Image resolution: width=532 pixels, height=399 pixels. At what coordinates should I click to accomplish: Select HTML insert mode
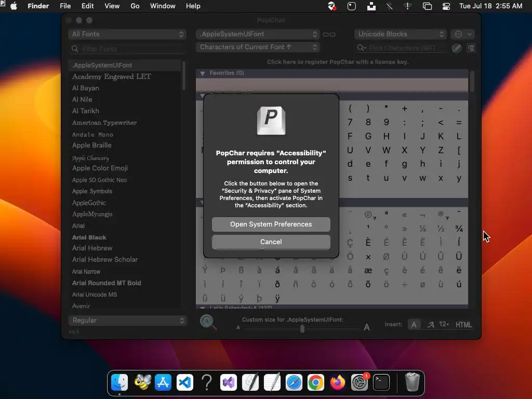click(x=463, y=325)
